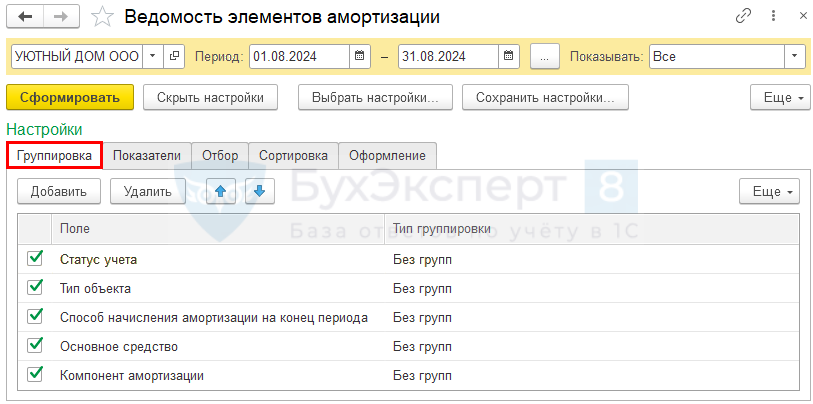The height and width of the screenshot is (404, 813).
Task: Click the back navigation arrow
Action: [25, 17]
